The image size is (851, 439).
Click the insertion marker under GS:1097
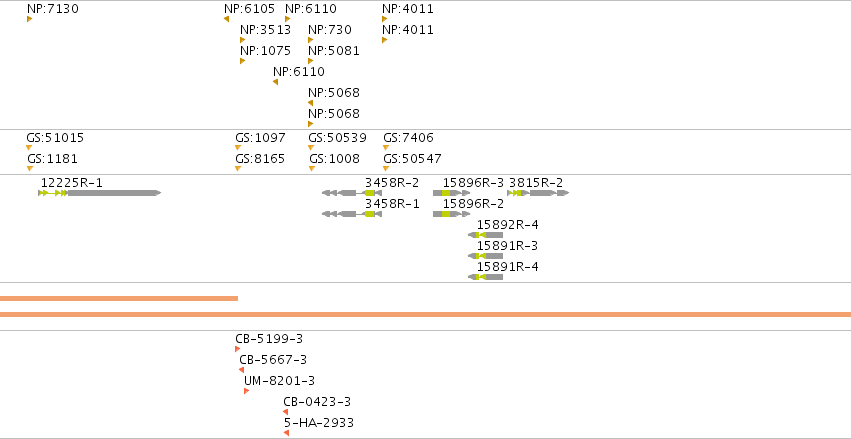238,148
